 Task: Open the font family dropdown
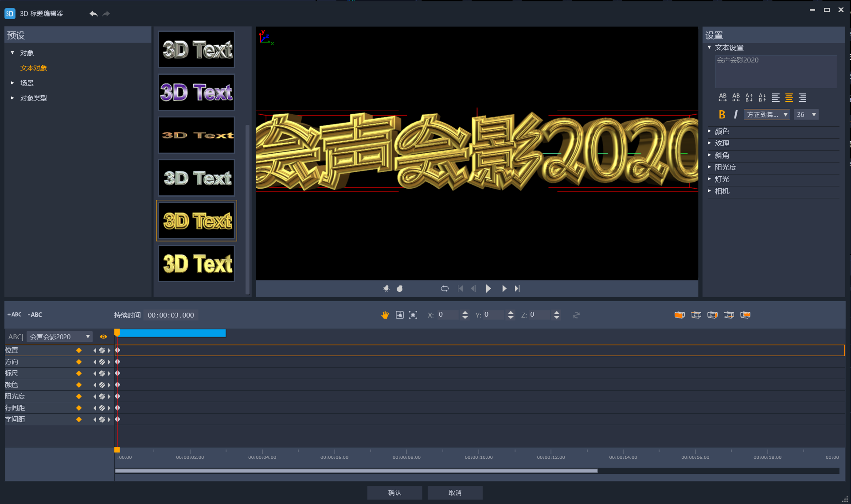[767, 115]
